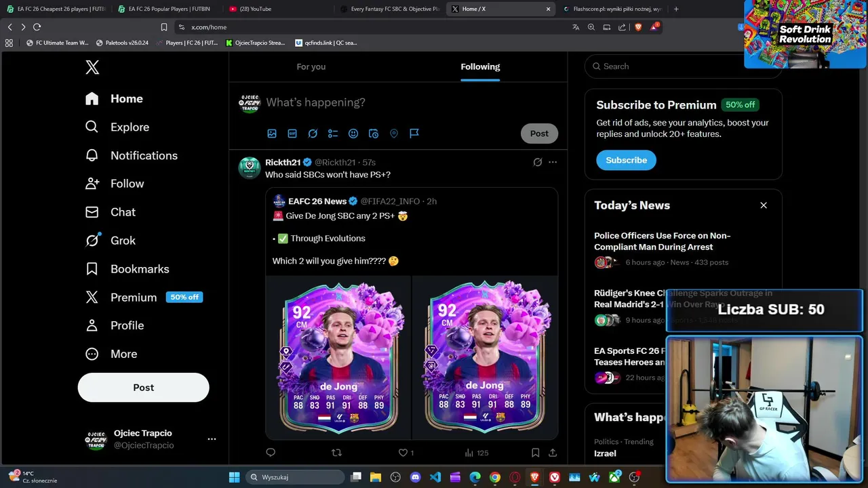This screenshot has height=488, width=868.
Task: Open qcfinds.link bookmark
Action: pyautogui.click(x=326, y=43)
